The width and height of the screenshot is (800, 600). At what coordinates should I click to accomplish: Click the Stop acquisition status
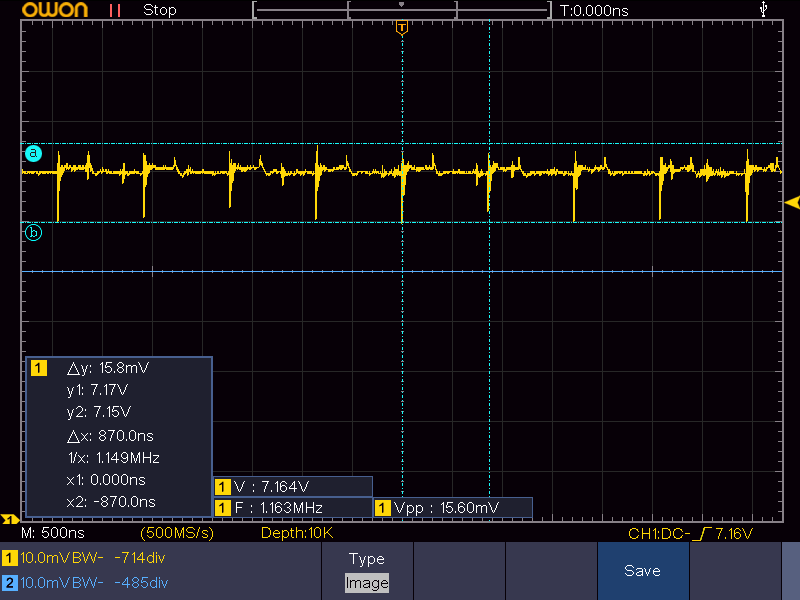pyautogui.click(x=160, y=10)
